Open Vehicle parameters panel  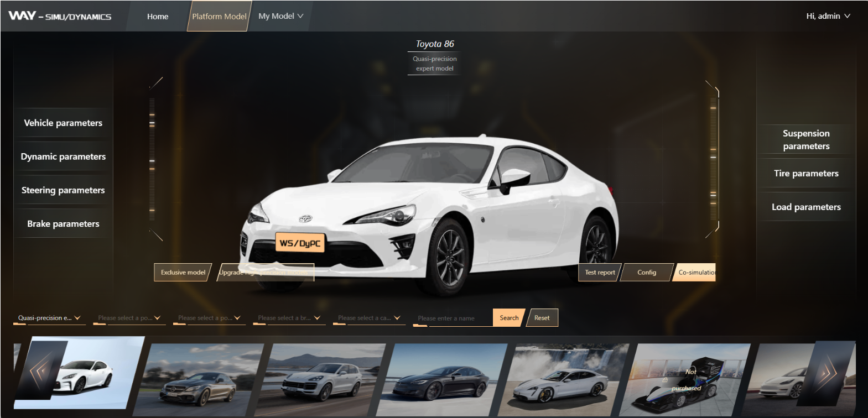(x=63, y=123)
